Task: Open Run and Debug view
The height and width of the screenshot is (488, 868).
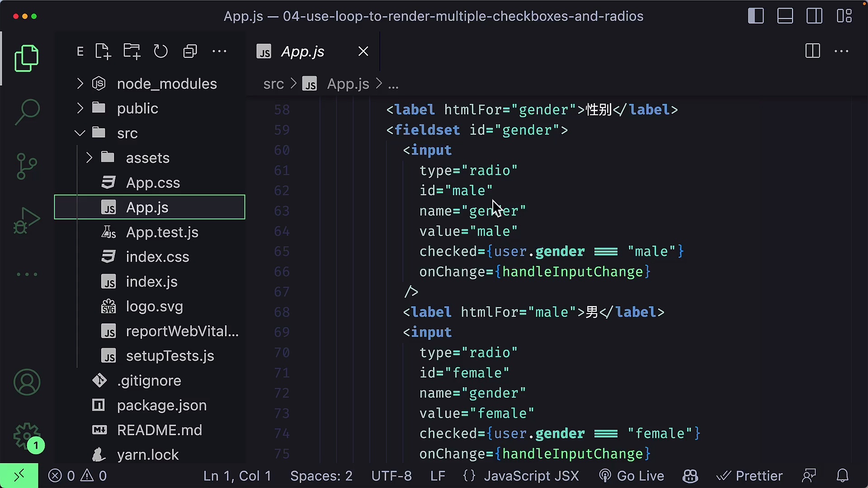Action: pyautogui.click(x=27, y=220)
